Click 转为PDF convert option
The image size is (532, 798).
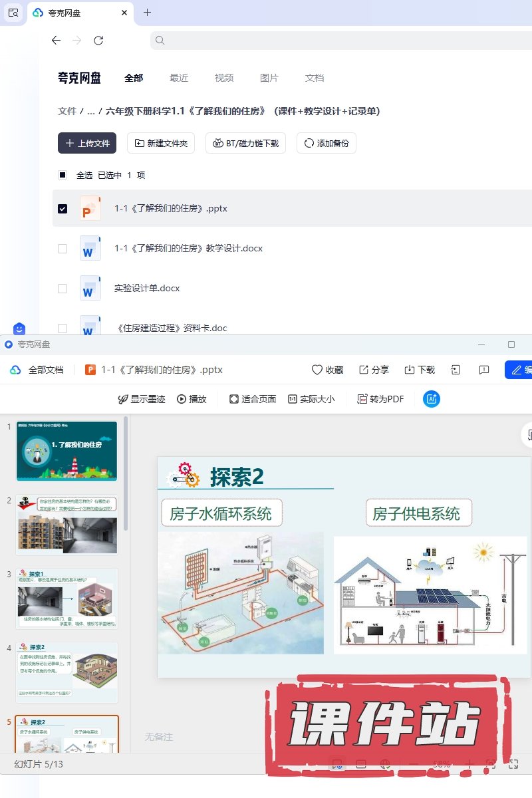[x=380, y=399]
